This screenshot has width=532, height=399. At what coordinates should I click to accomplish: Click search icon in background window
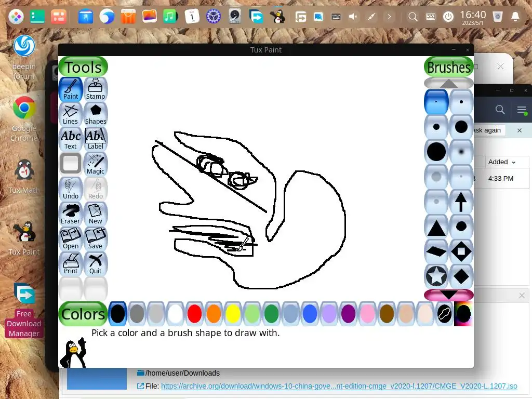coord(500,110)
